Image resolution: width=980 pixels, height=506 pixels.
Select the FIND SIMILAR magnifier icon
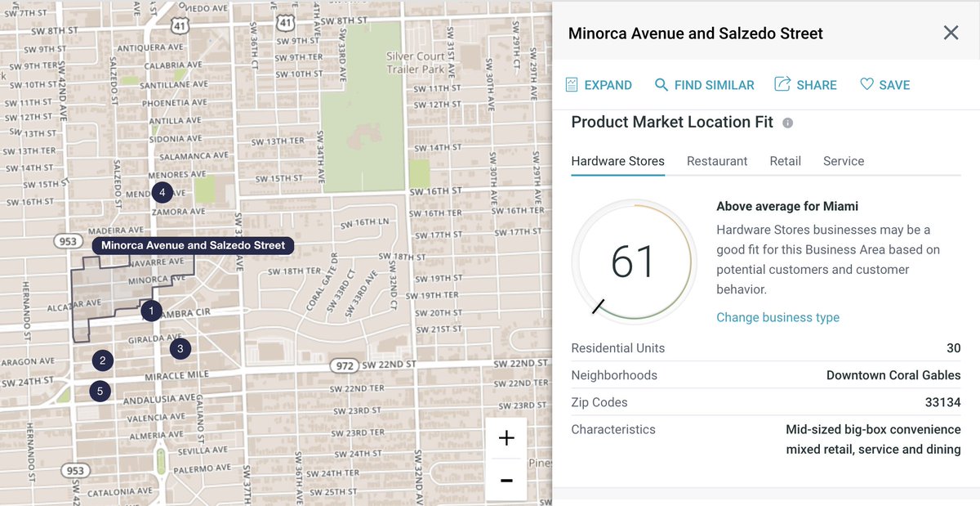661,84
